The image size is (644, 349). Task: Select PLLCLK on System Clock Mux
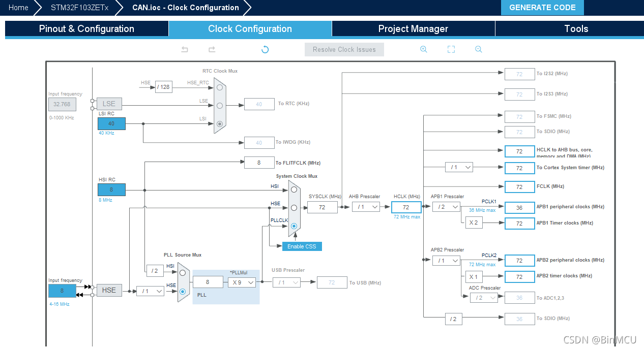tap(294, 226)
